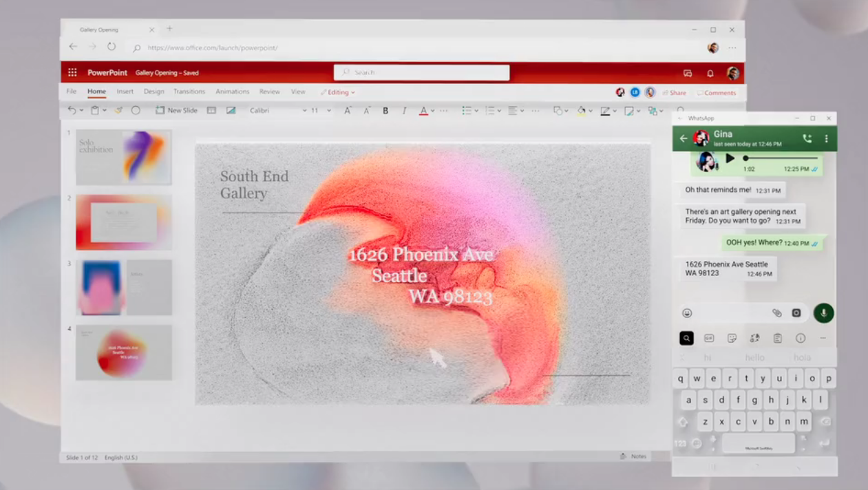The width and height of the screenshot is (868, 490).
Task: Click the green microphone record button
Action: point(823,313)
